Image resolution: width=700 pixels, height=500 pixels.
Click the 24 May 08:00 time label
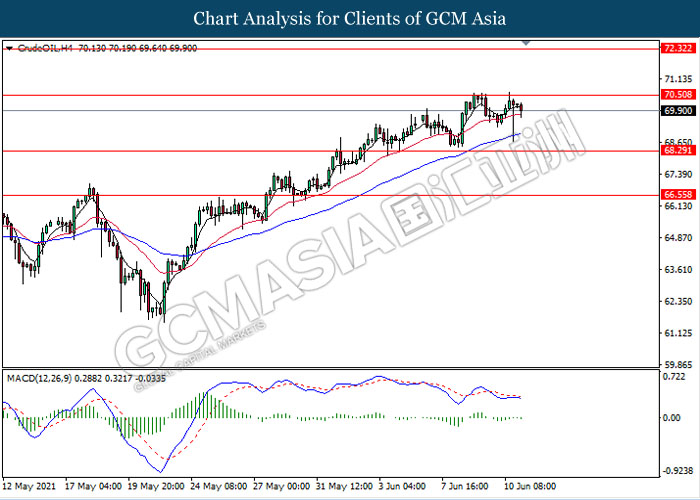[x=218, y=486]
